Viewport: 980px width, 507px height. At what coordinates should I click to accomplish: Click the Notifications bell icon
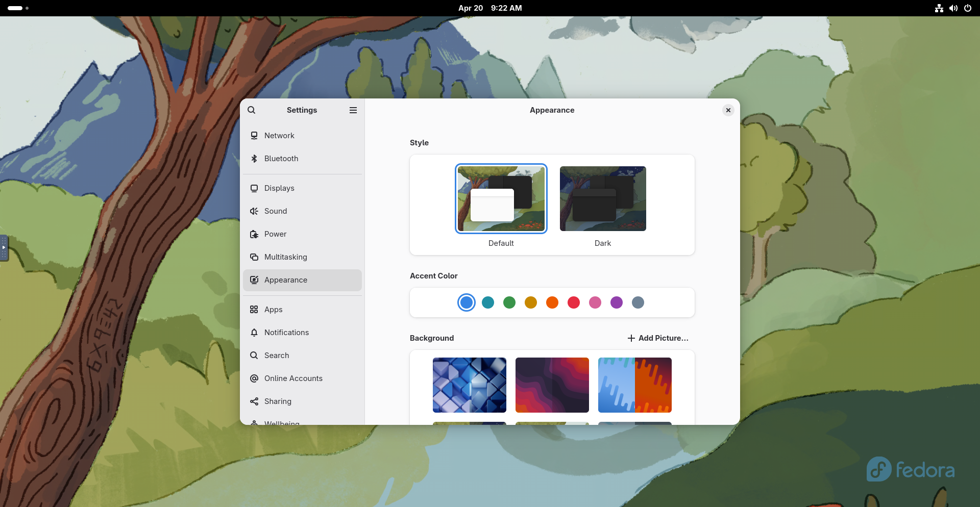pos(254,333)
